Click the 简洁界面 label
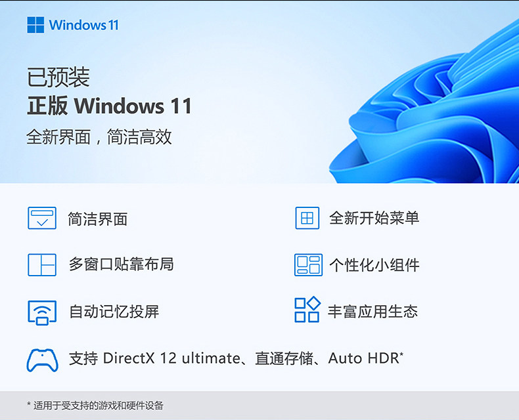519x420 pixels. 98,219
